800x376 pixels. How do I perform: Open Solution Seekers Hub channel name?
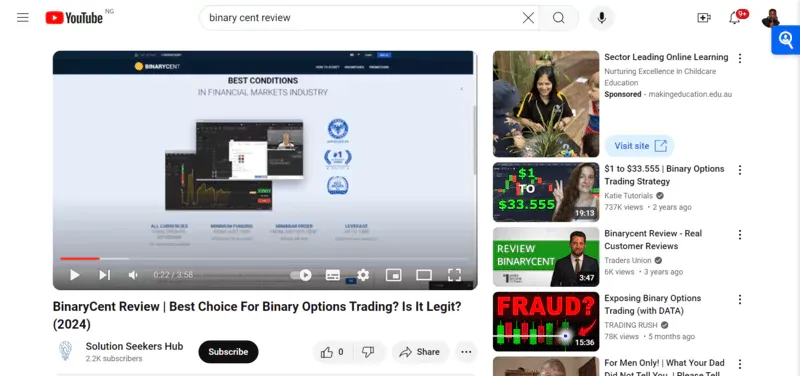click(134, 346)
